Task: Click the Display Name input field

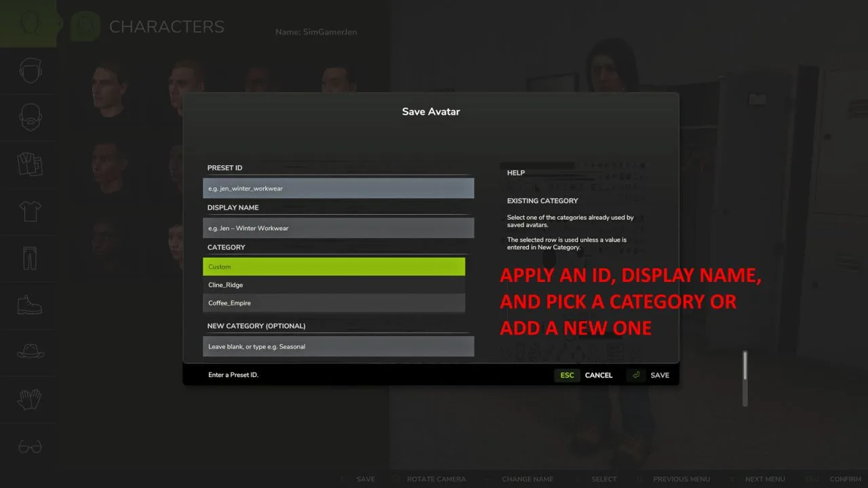Action: point(338,228)
